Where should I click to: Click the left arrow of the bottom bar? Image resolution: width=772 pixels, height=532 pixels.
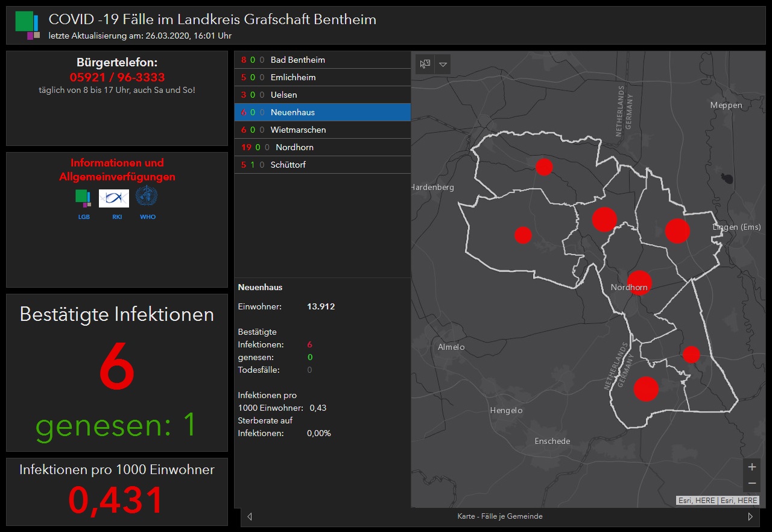tap(249, 516)
